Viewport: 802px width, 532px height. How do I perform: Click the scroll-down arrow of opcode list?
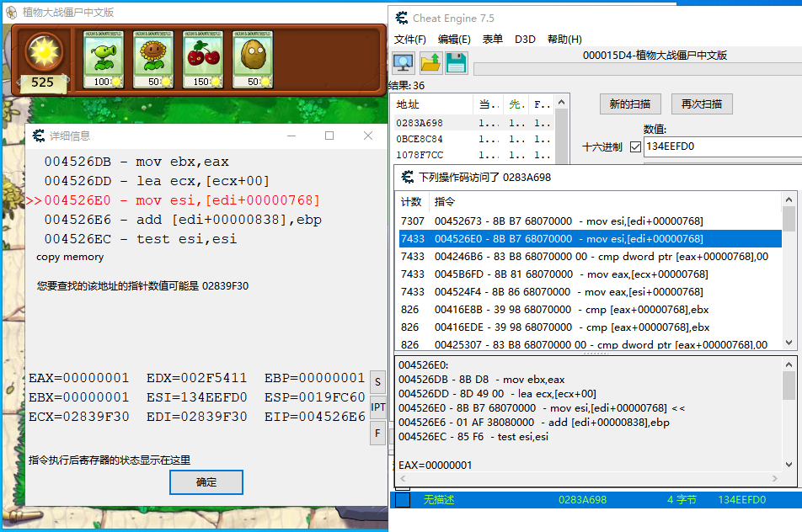click(789, 343)
